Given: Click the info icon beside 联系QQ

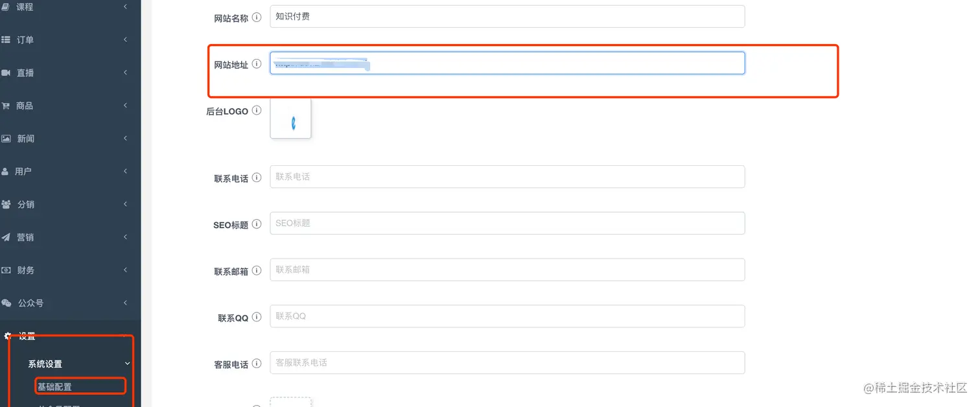Looking at the screenshot, I should coord(257,318).
